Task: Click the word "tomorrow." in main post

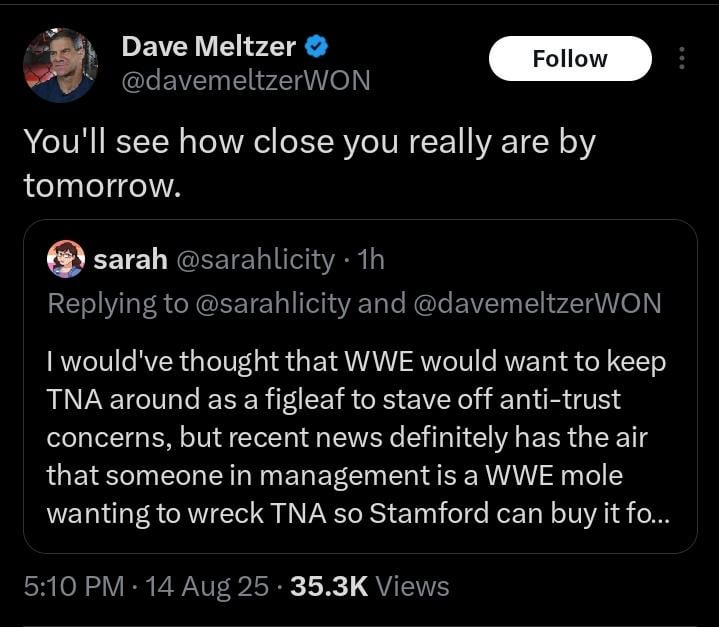Action: click(x=102, y=185)
